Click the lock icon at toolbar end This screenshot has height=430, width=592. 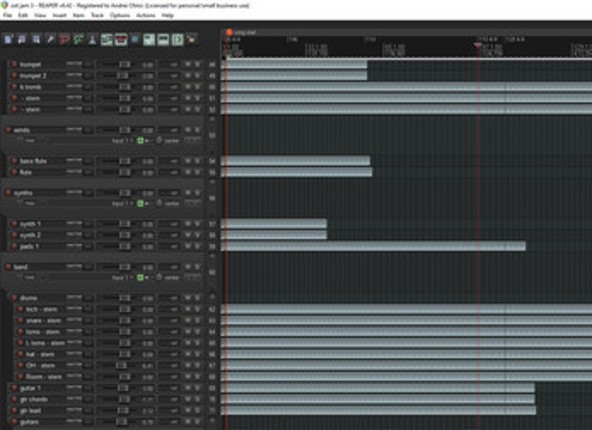(x=191, y=39)
